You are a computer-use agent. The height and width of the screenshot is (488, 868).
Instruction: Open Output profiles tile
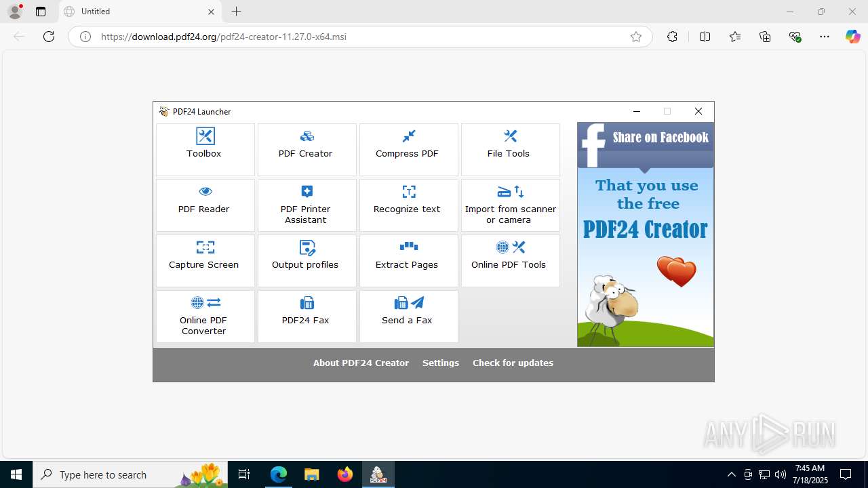pos(307,261)
